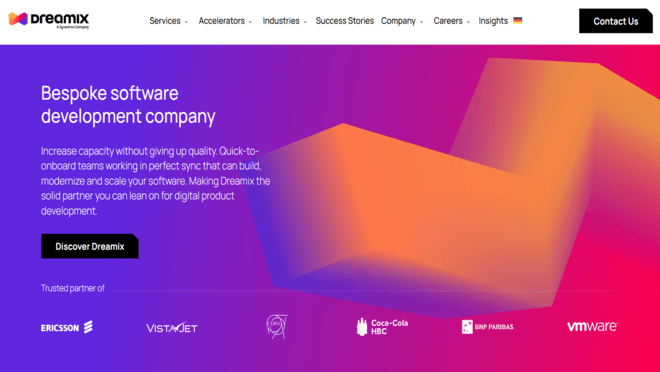Click the BNP Paribas logo
The width and height of the screenshot is (660, 372).
pyautogui.click(x=487, y=327)
